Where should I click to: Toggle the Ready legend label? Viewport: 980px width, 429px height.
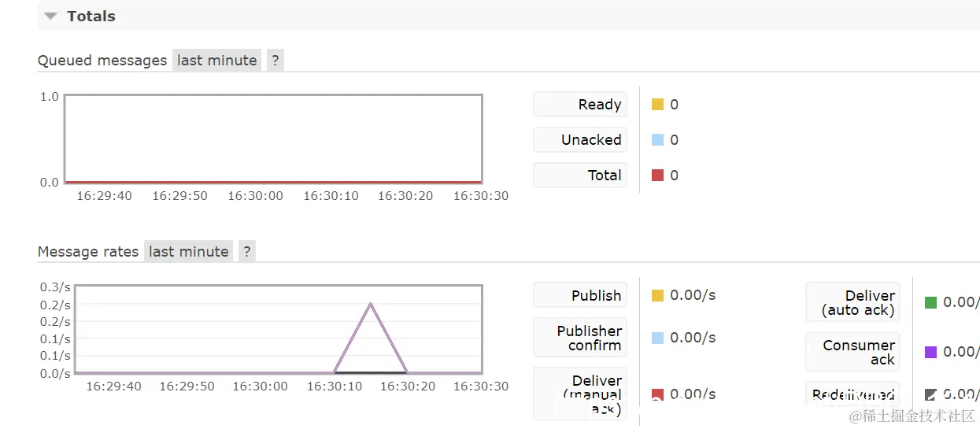[580, 105]
